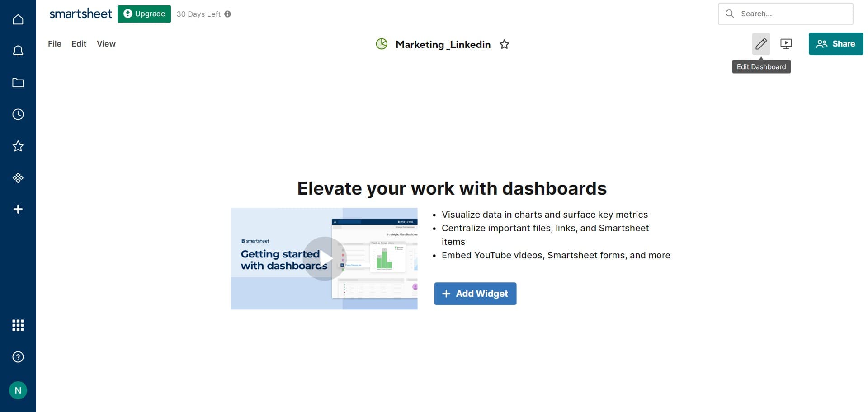
Task: Click the Upgrade button
Action: coord(144,14)
